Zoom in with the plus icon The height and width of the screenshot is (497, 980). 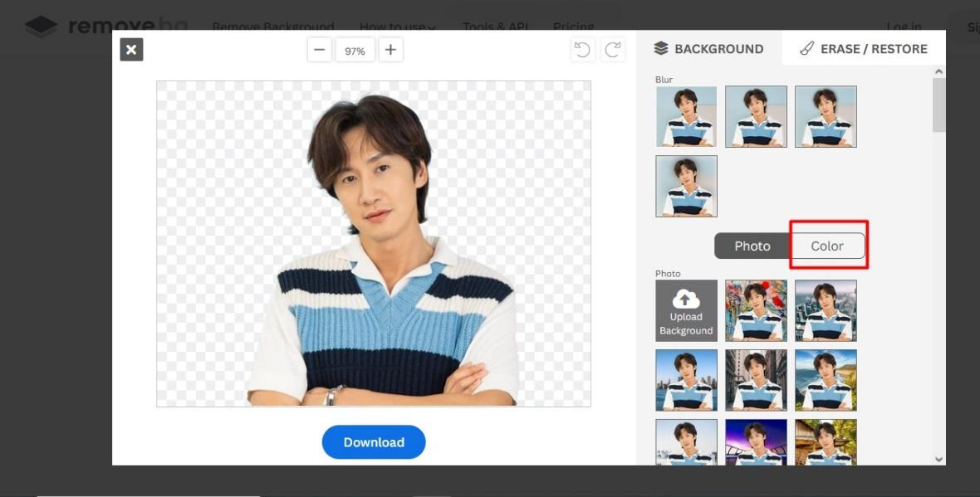coord(390,50)
